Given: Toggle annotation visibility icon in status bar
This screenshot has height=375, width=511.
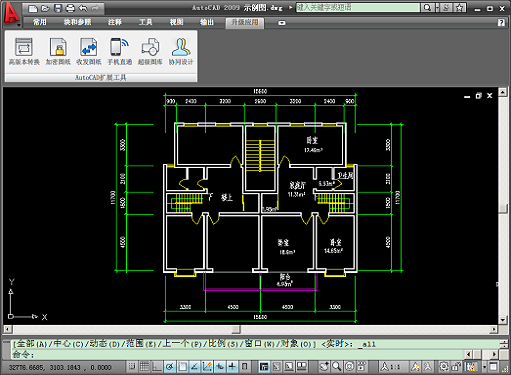Looking at the screenshot, I should pos(415,367).
